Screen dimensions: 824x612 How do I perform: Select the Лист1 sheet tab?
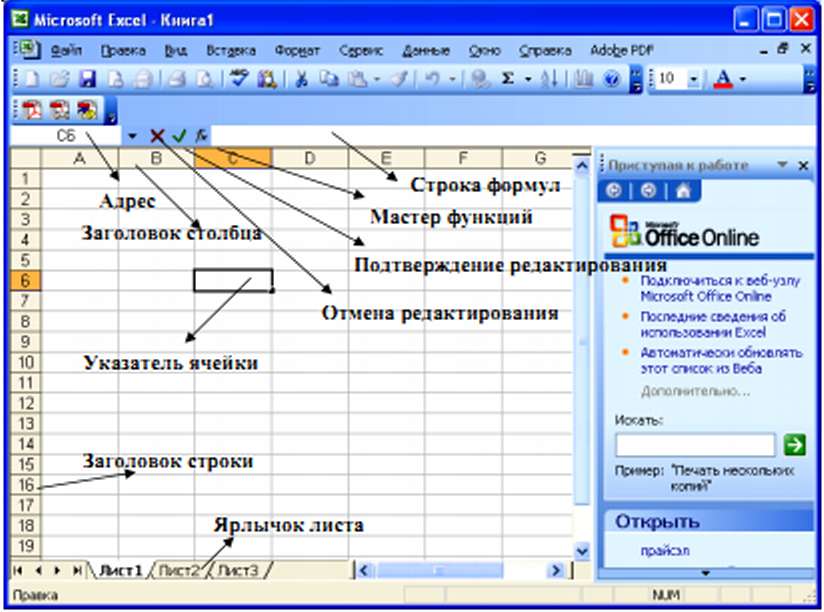121,570
